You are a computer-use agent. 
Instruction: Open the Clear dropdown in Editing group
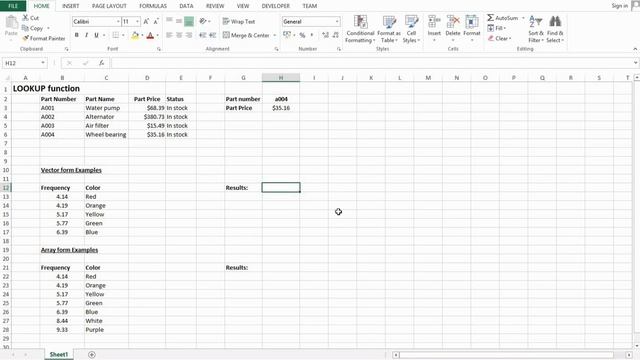(499, 38)
